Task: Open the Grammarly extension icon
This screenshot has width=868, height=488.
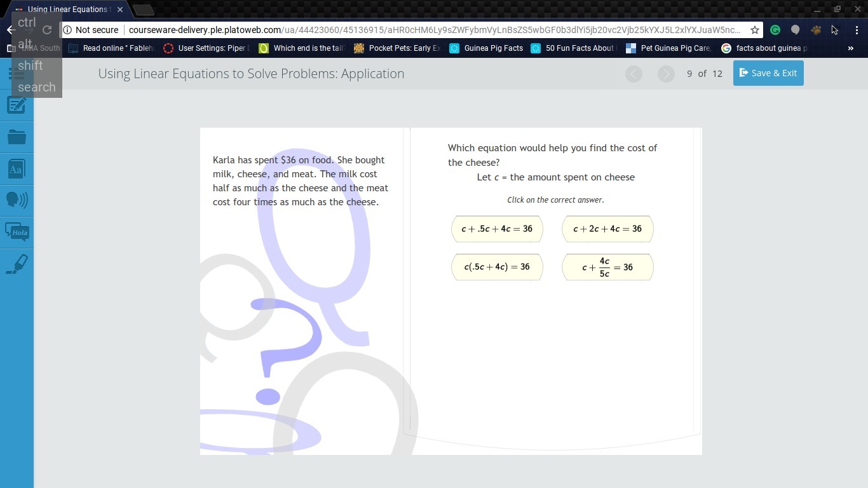Action: [x=775, y=30]
